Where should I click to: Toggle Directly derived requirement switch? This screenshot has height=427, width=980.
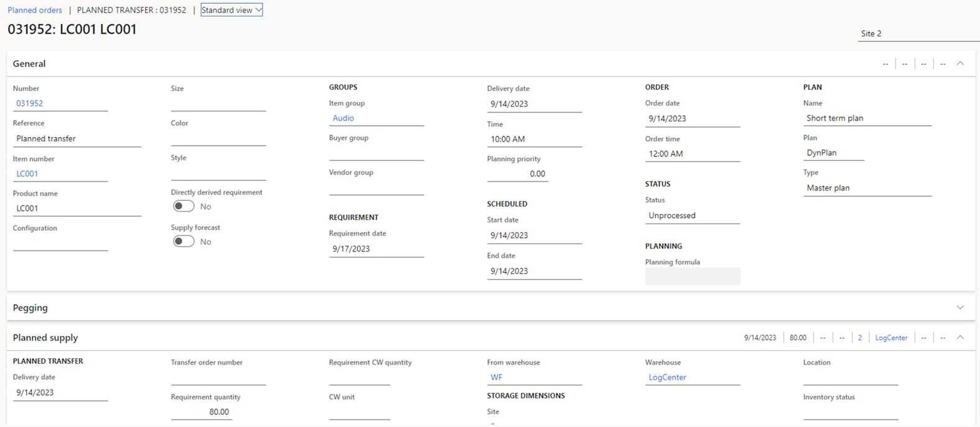[x=184, y=206]
